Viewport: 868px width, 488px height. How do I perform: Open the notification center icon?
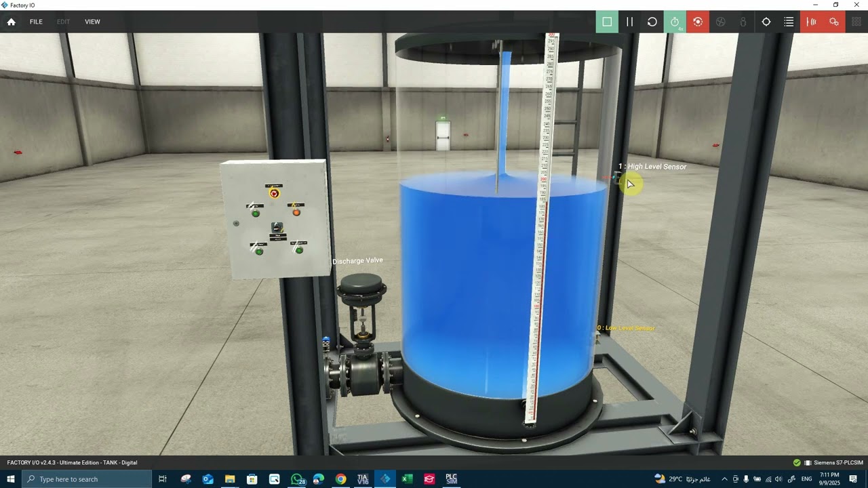[854, 479]
